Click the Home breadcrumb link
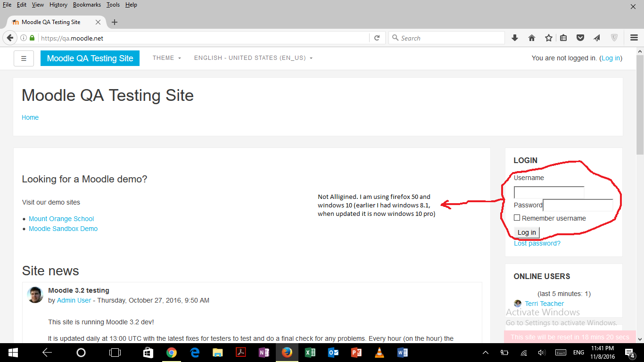The height and width of the screenshot is (362, 644). coord(30,117)
